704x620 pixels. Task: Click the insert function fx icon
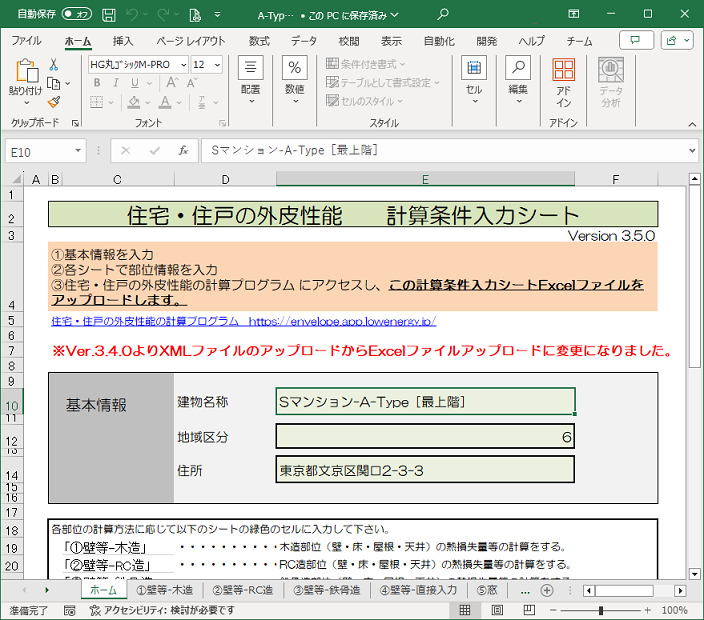183,151
